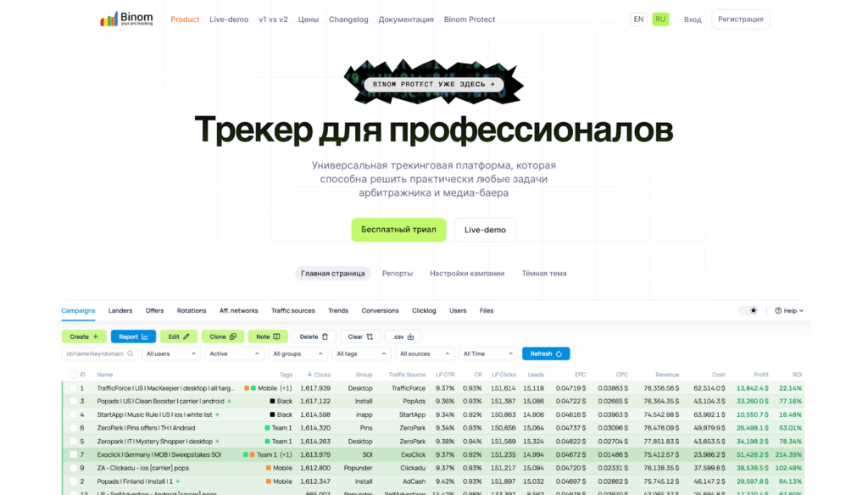Click the pencil icon on Edit button

(x=186, y=336)
